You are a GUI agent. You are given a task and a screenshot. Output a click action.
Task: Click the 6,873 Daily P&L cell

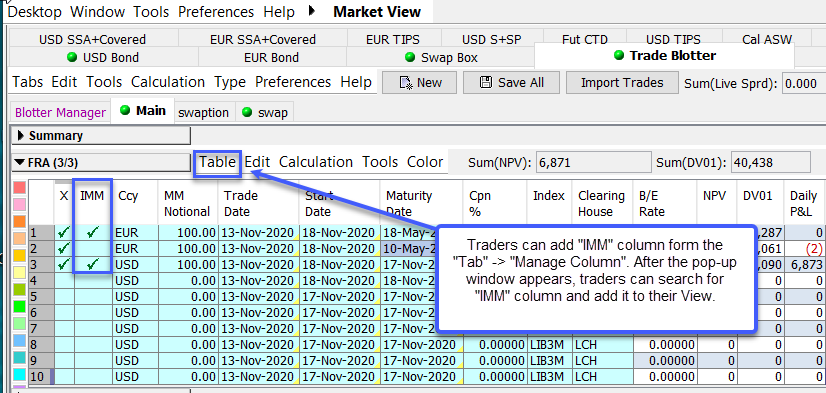(804, 264)
